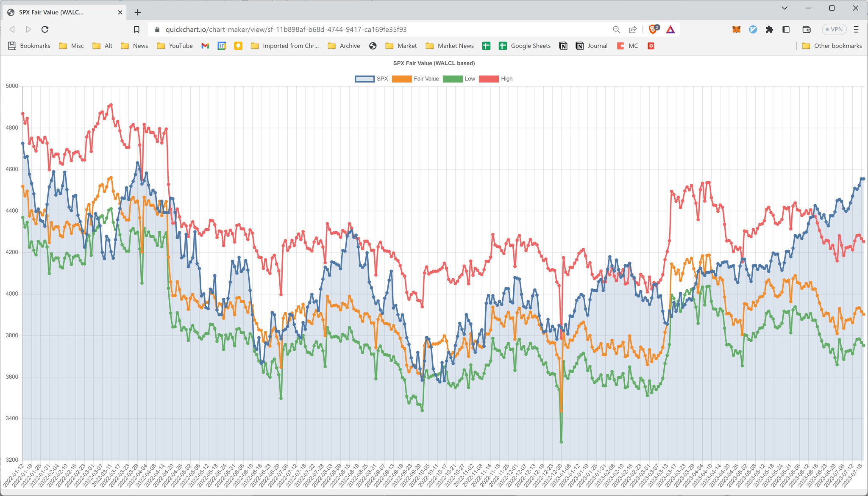Reload the page

click(x=45, y=29)
